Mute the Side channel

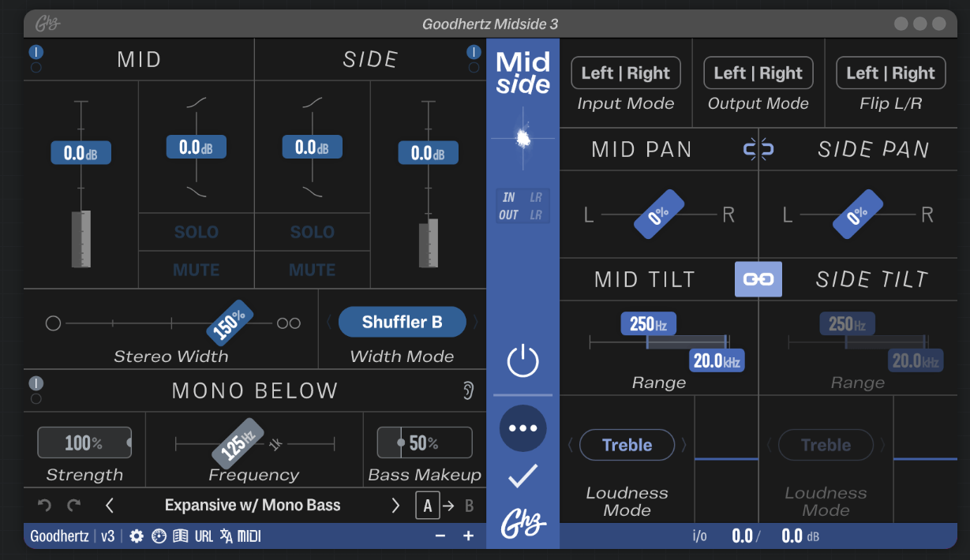(x=312, y=270)
